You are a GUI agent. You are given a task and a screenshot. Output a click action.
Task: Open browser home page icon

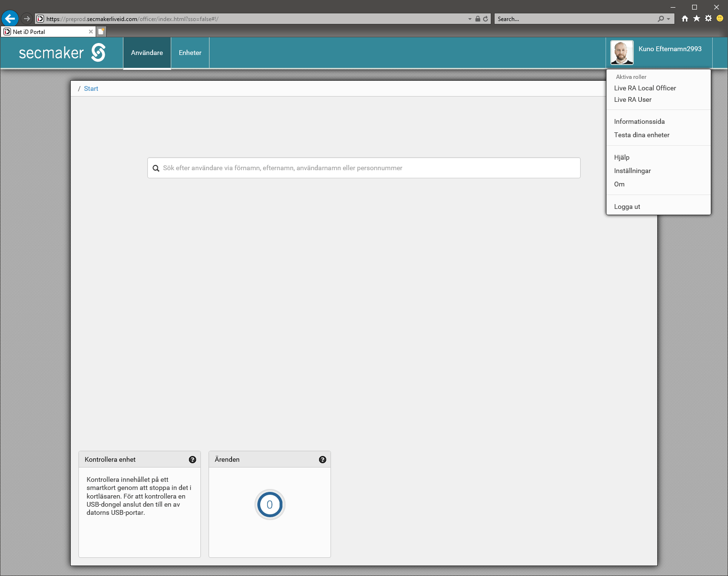pos(685,19)
